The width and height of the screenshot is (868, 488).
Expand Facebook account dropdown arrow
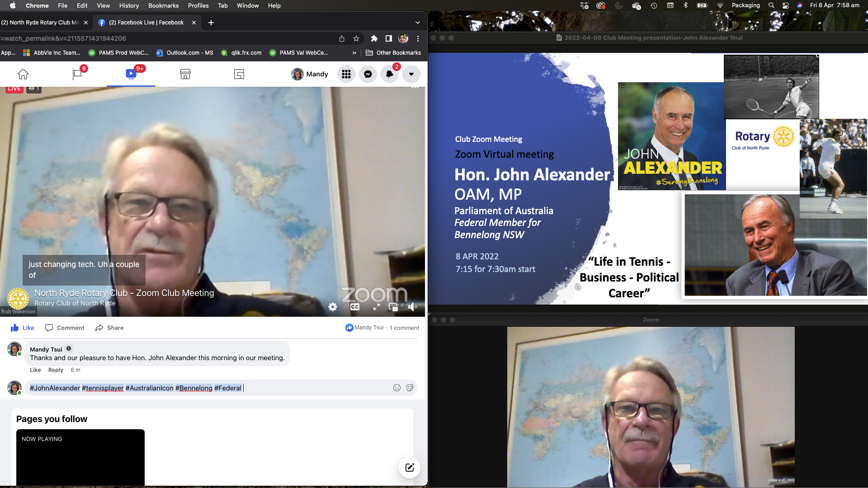pos(411,74)
